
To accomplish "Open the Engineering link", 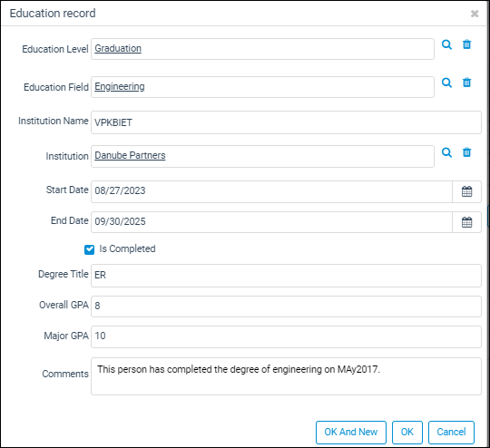I will [120, 86].
